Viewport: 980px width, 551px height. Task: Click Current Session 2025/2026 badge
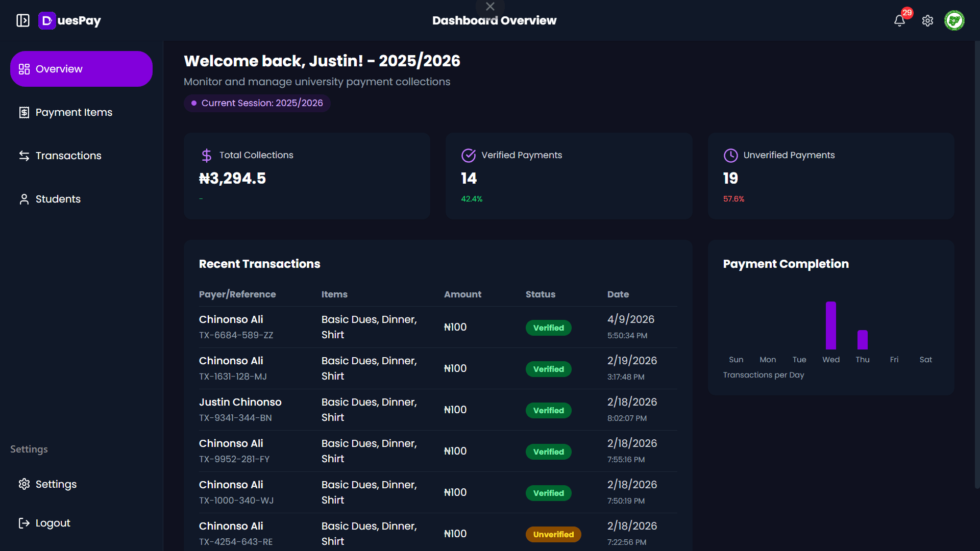click(x=257, y=103)
